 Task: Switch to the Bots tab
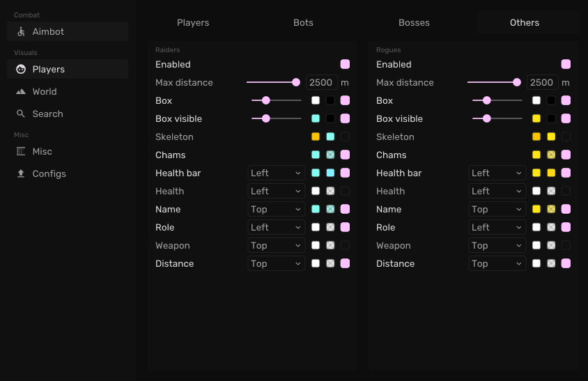(303, 23)
